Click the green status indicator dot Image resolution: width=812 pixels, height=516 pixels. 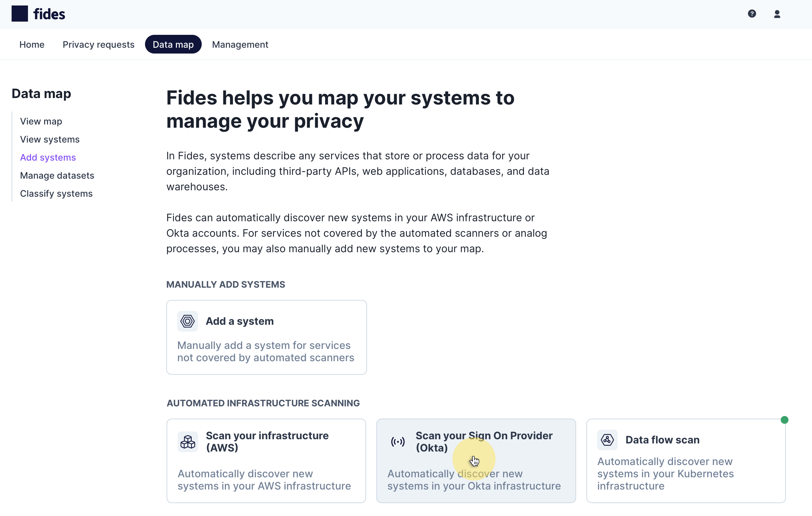tap(784, 420)
